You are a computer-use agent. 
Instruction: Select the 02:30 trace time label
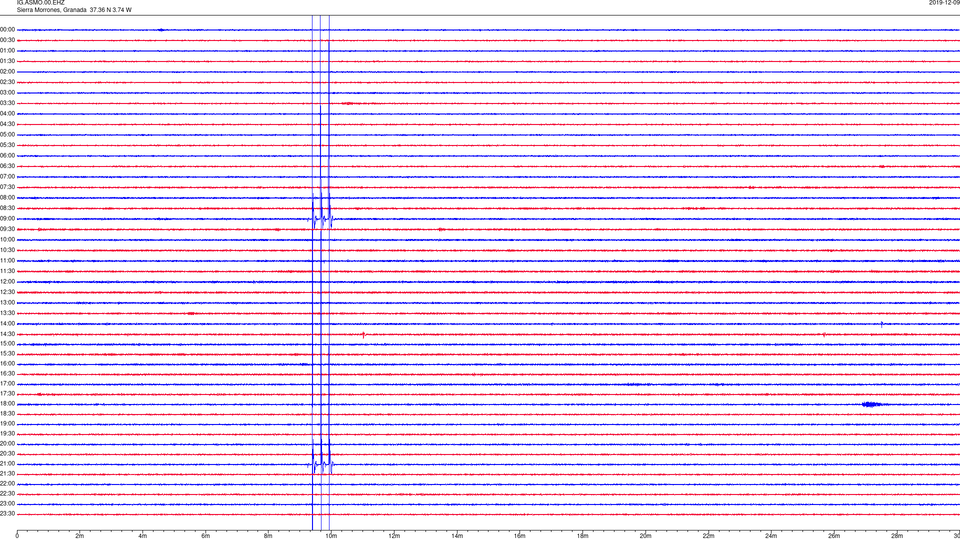point(7,82)
